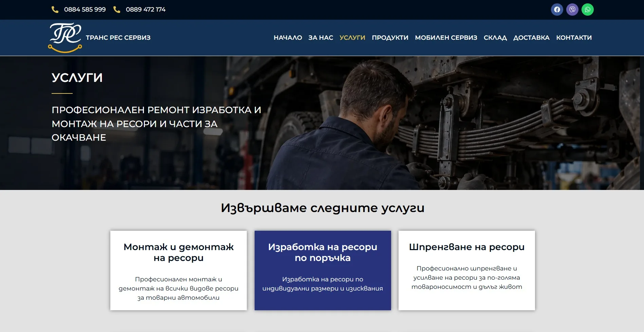Click the phone icon beside 0884 585 999
Screen dimensions: 644x332
(x=55, y=10)
